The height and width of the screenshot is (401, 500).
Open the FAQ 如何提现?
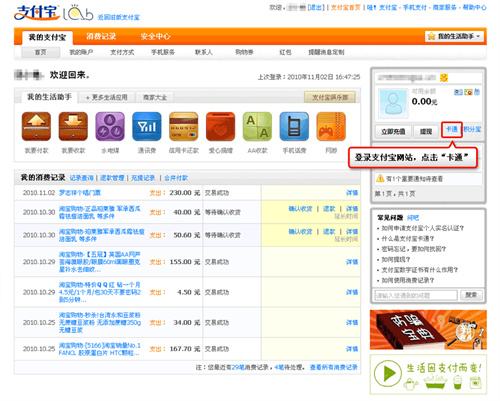point(396,259)
